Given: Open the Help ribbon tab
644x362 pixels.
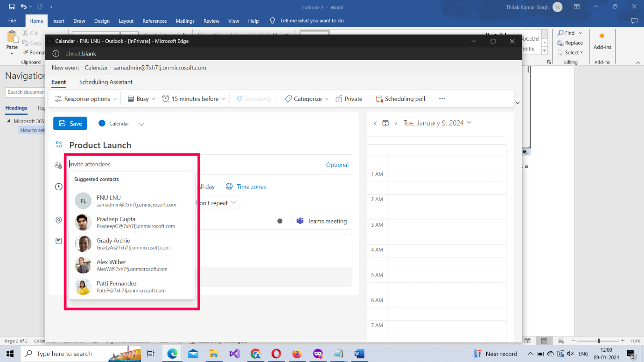Looking at the screenshot, I should coord(253,21).
